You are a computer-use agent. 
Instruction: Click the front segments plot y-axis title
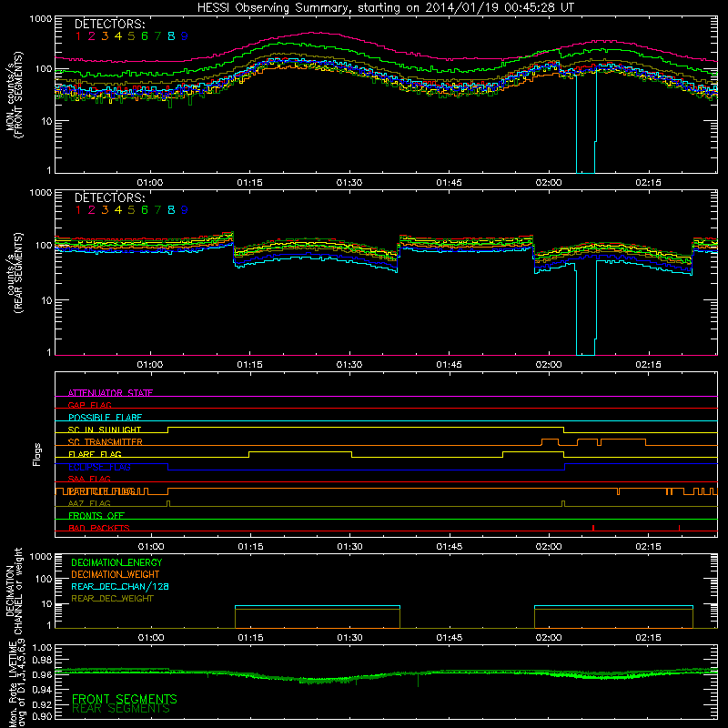click(x=14, y=94)
